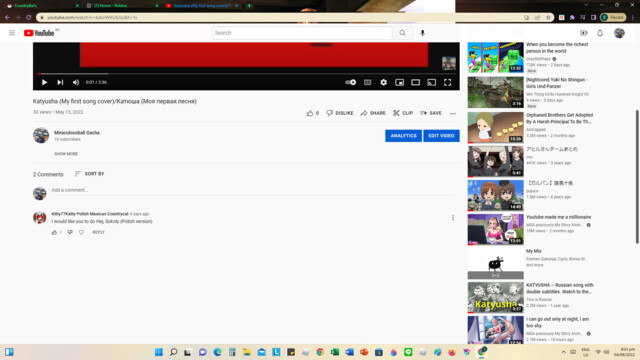Search with voice microphone
This screenshot has height=360, width=640.
(x=422, y=33)
